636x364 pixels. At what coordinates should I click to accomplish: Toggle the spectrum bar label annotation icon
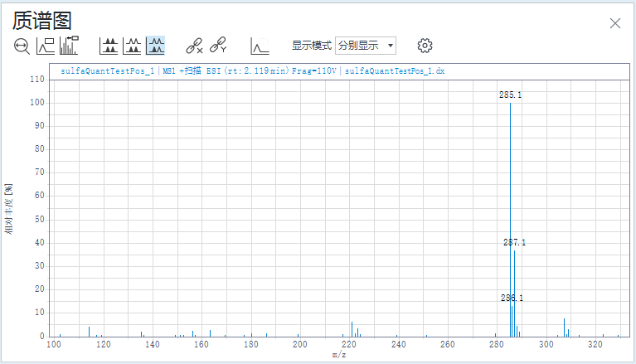pyautogui.click(x=69, y=46)
